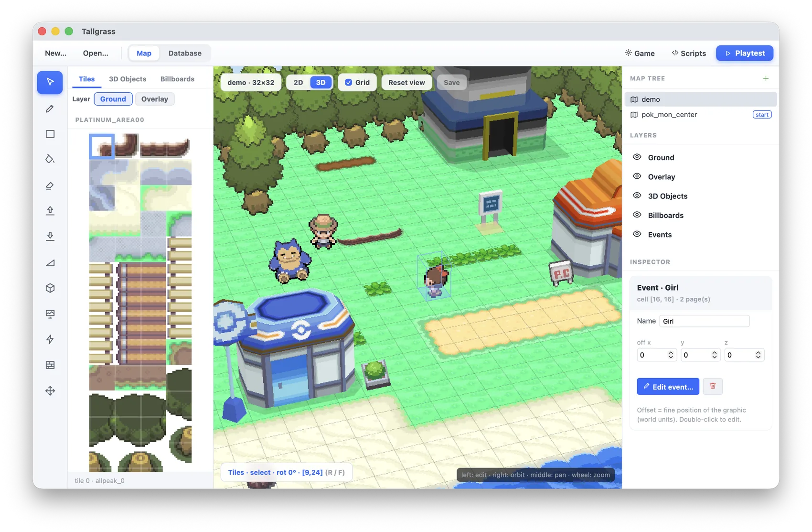Select the Eraser tool
This screenshot has width=812, height=532.
50,186
